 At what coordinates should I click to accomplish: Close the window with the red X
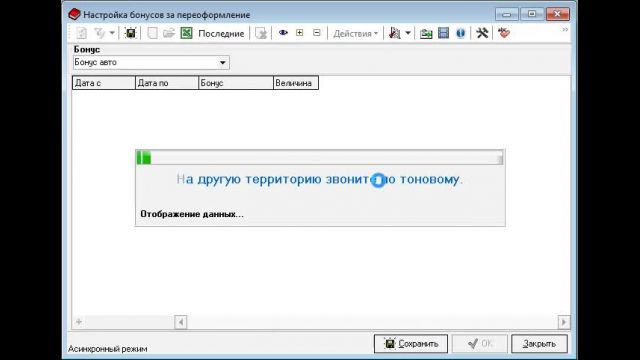(558, 14)
